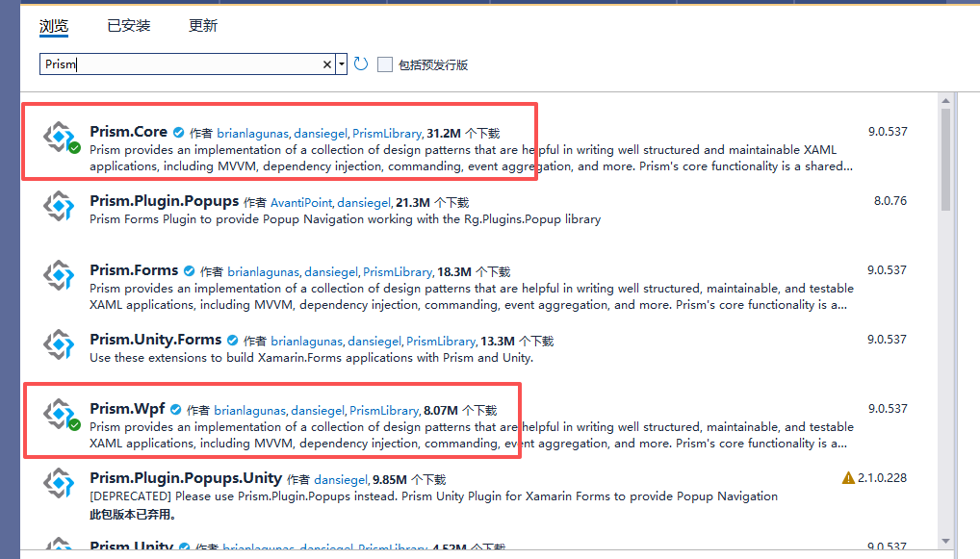Enable the 包括预发行版 checkbox
This screenshot has height=559, width=980.
point(385,64)
